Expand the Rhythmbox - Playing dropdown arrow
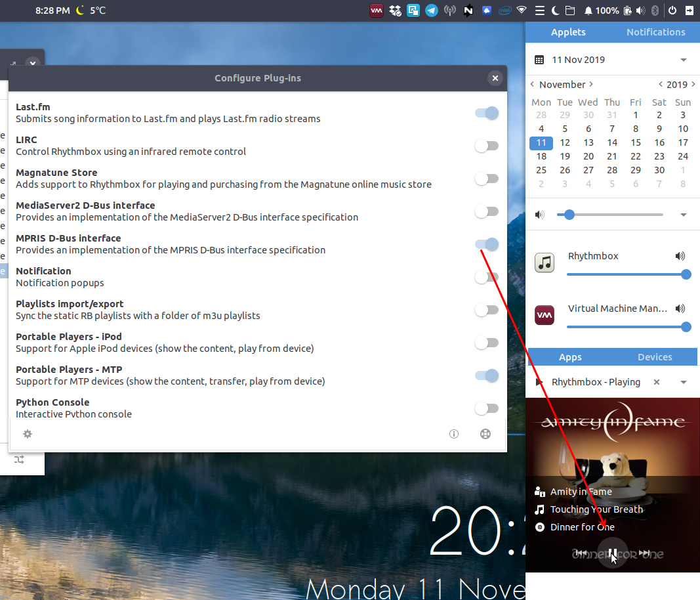The width and height of the screenshot is (700, 600). click(x=684, y=382)
